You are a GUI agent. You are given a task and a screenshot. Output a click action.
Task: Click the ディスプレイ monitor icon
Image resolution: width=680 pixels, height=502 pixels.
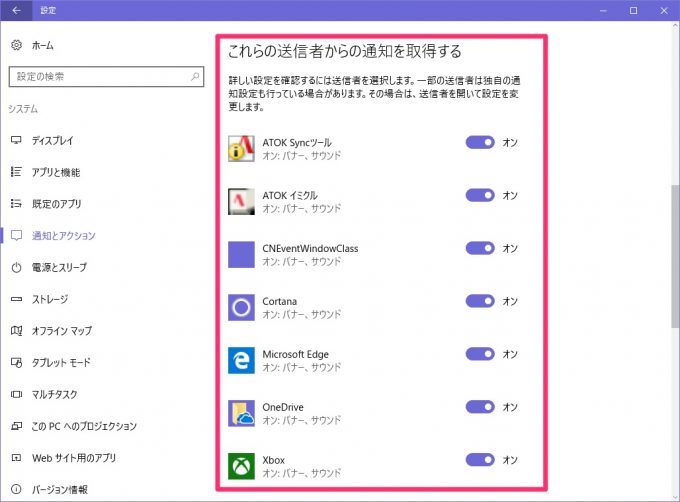[x=16, y=140]
